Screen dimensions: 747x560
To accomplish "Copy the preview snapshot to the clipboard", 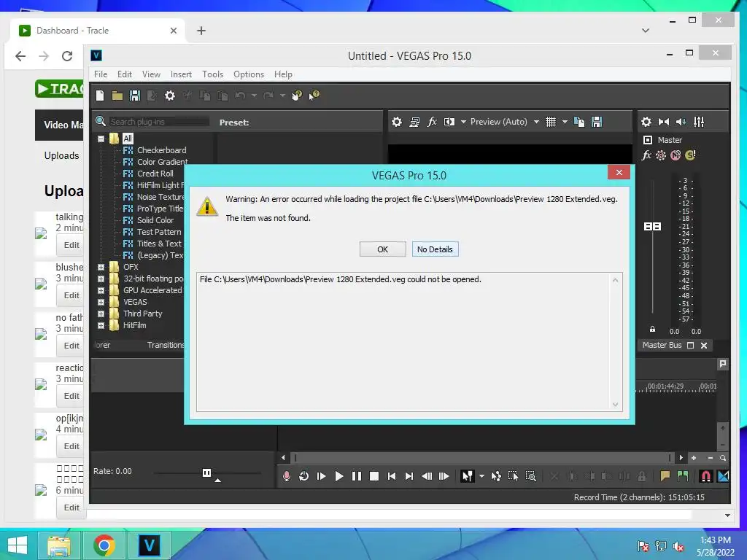I will click(578, 122).
